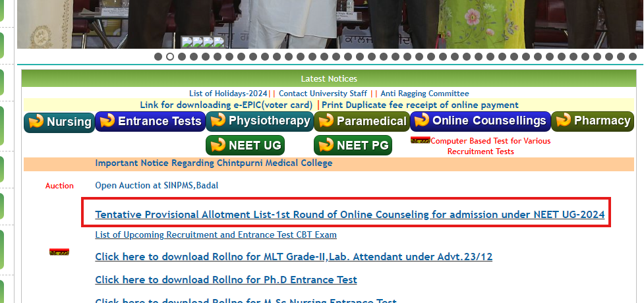Open the Physiotherapy notices button
Viewport: 644px width, 303px height.
(x=260, y=121)
